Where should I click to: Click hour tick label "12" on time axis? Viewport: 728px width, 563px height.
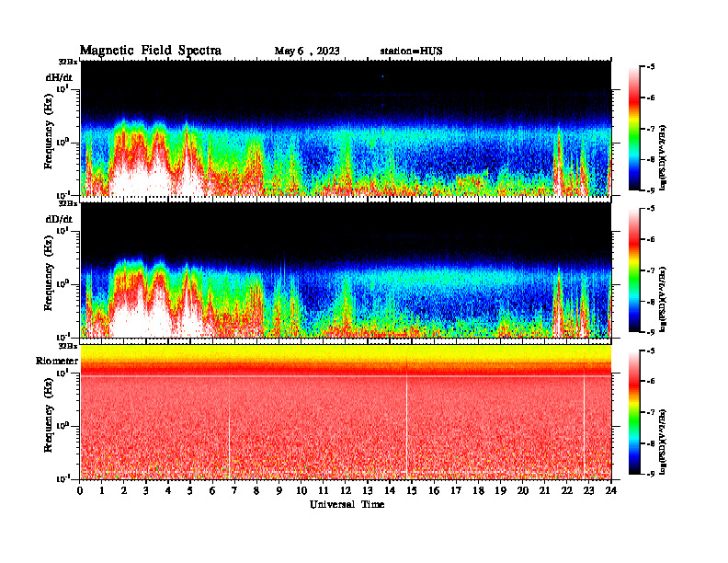click(x=346, y=490)
